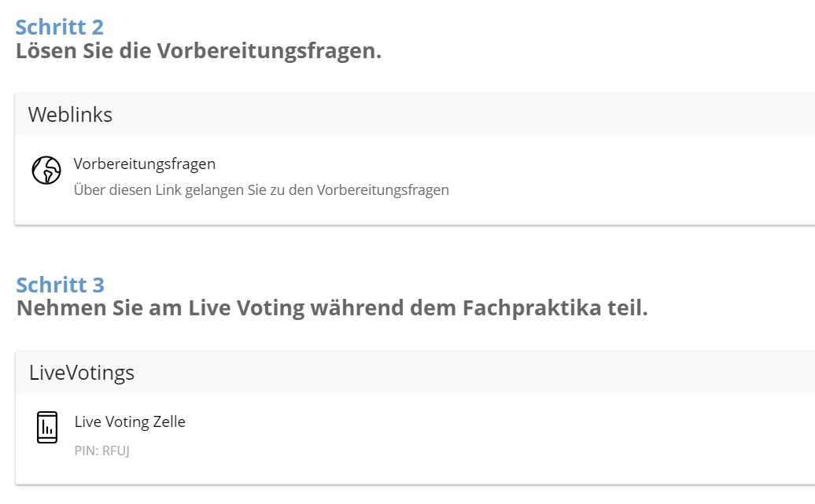The height and width of the screenshot is (504, 815).
Task: Click the LiveVotings panel header
Action: click(82, 373)
